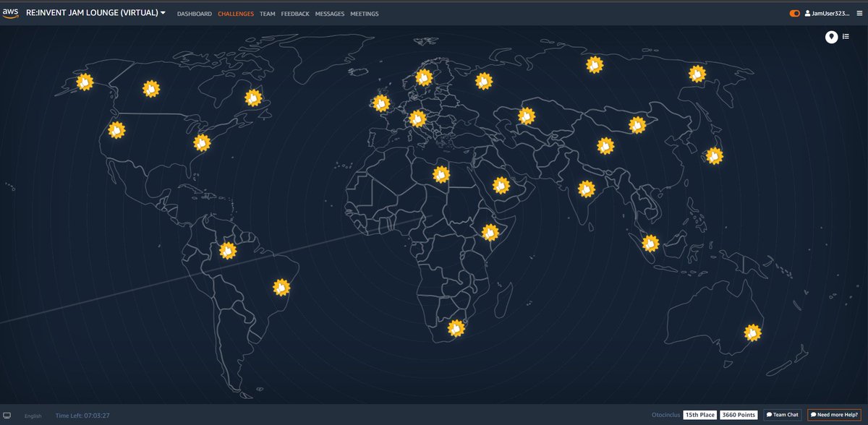Open the challenge badge over India
This screenshot has height=425, width=868.
(x=587, y=189)
